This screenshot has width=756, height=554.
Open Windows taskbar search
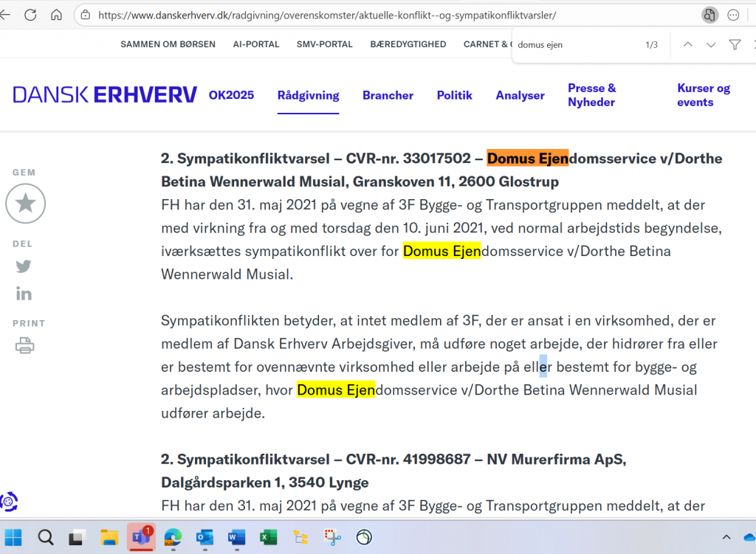point(46,537)
